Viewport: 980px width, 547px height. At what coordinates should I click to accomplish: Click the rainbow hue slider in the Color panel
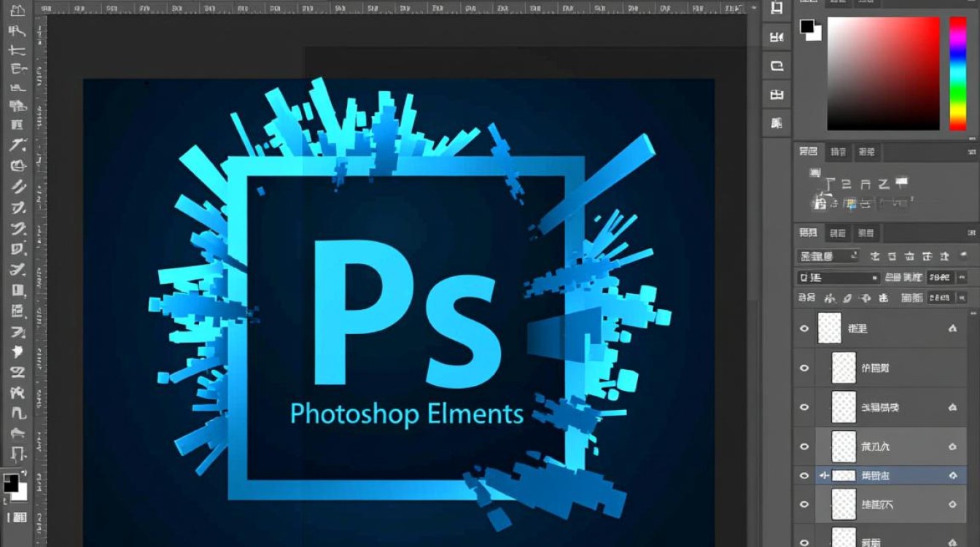click(x=957, y=74)
